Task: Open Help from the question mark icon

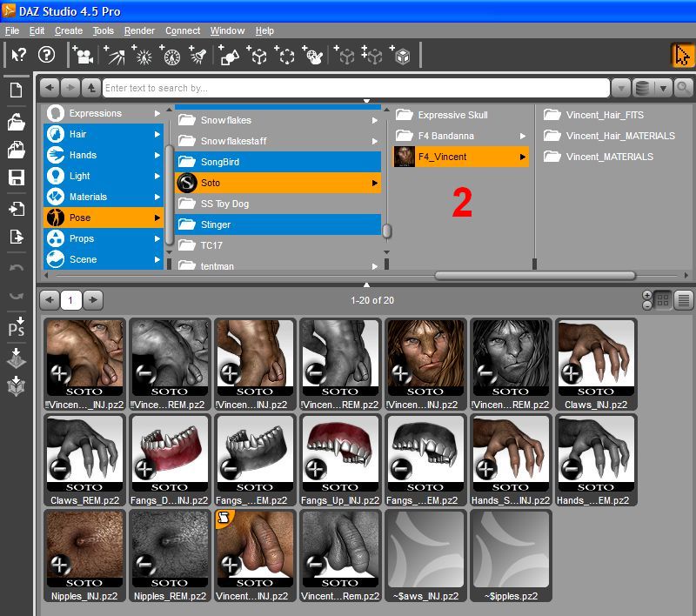Action: [x=47, y=55]
